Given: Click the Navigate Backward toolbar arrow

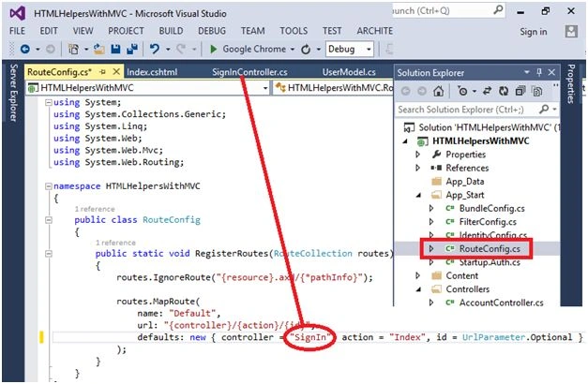Looking at the screenshot, I should (x=25, y=49).
